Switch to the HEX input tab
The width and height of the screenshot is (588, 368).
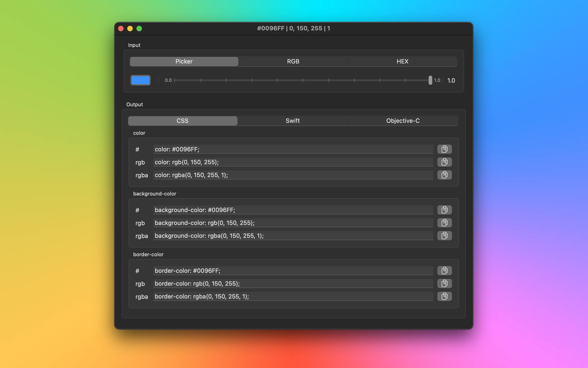point(402,62)
